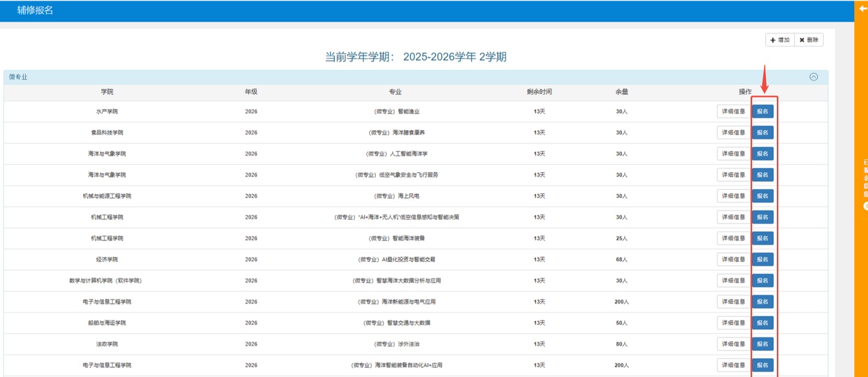This screenshot has height=377, width=868.
Task: Select the 机械与能源工程学院 cell
Action: point(107,196)
